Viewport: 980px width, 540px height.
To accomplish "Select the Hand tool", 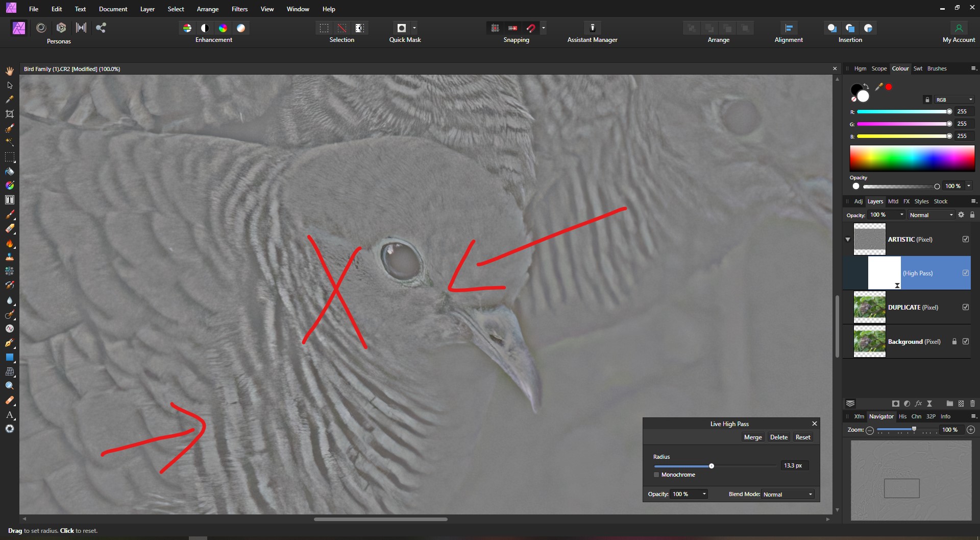I will coord(10,71).
